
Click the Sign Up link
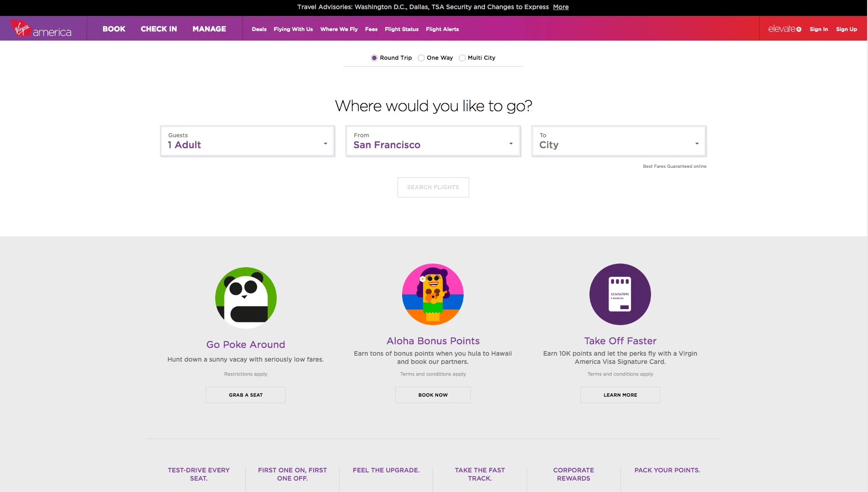tap(847, 29)
